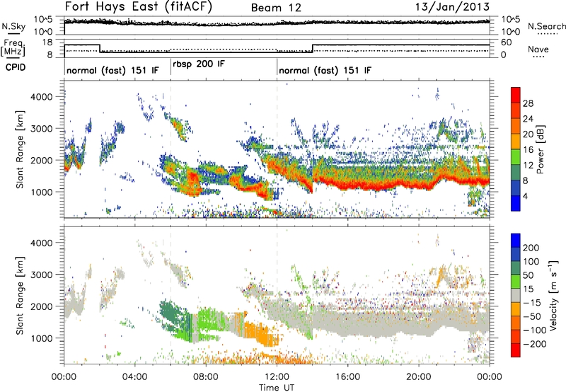The height and width of the screenshot is (392, 566).
Task: Click the '16:00' time axis label
Action: coord(347,377)
